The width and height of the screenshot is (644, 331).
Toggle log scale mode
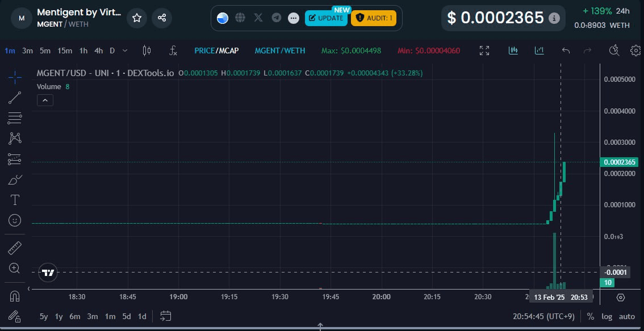click(607, 316)
